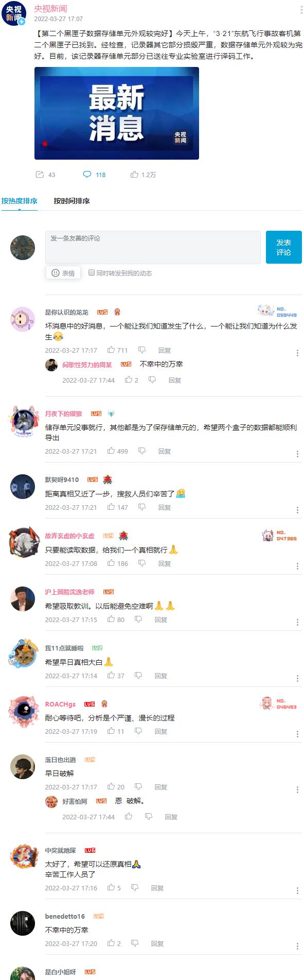Click the comment text input field
Viewport: 304px width, 980px height.
pos(153,247)
